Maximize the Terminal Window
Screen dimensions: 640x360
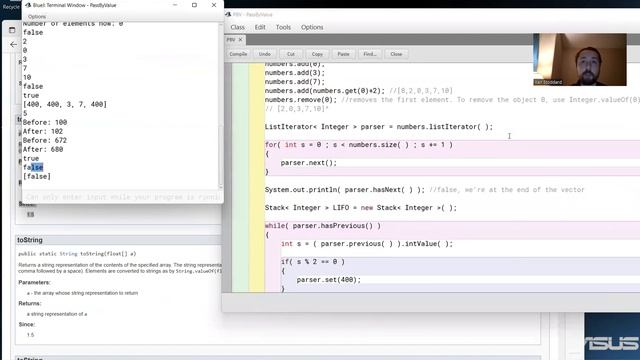pyautogui.click(x=194, y=5)
